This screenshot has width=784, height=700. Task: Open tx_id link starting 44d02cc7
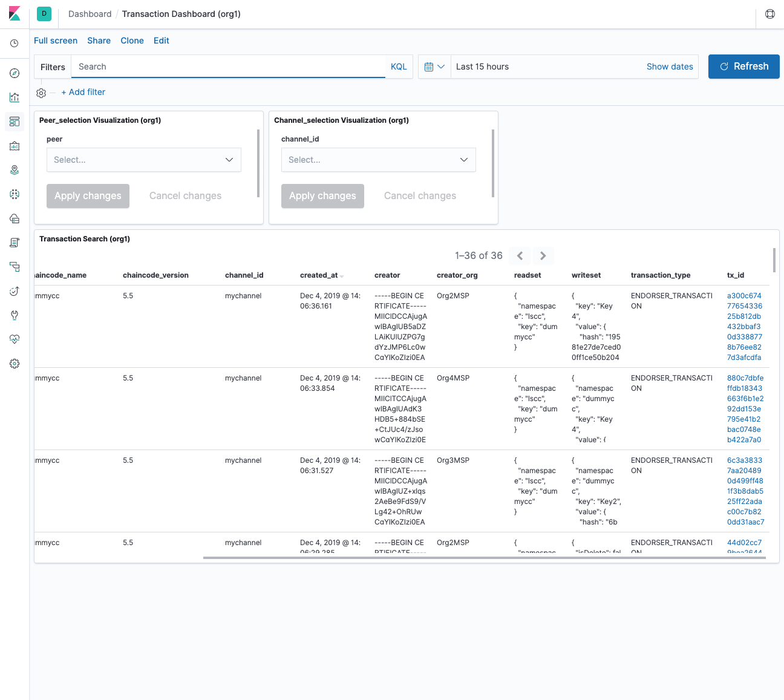click(745, 546)
